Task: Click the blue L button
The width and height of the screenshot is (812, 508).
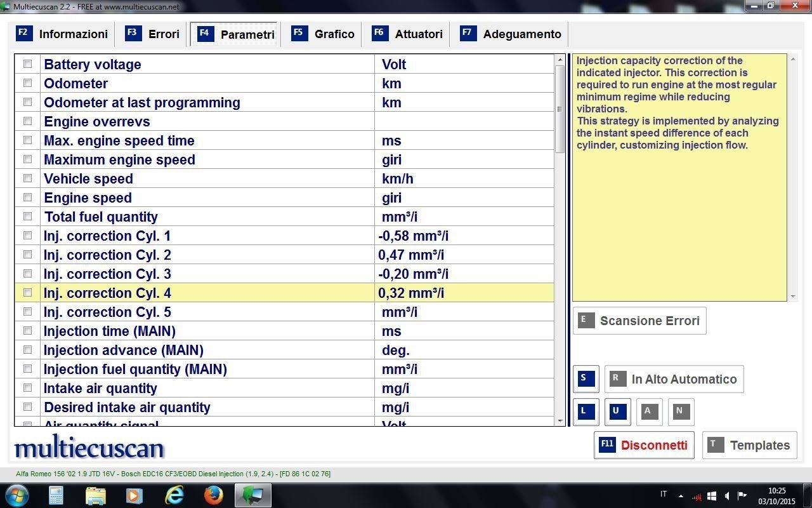Action: click(x=585, y=411)
